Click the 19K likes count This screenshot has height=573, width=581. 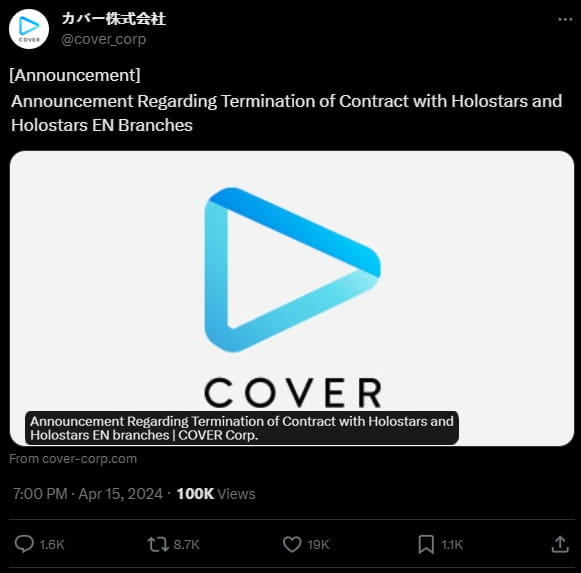click(318, 544)
